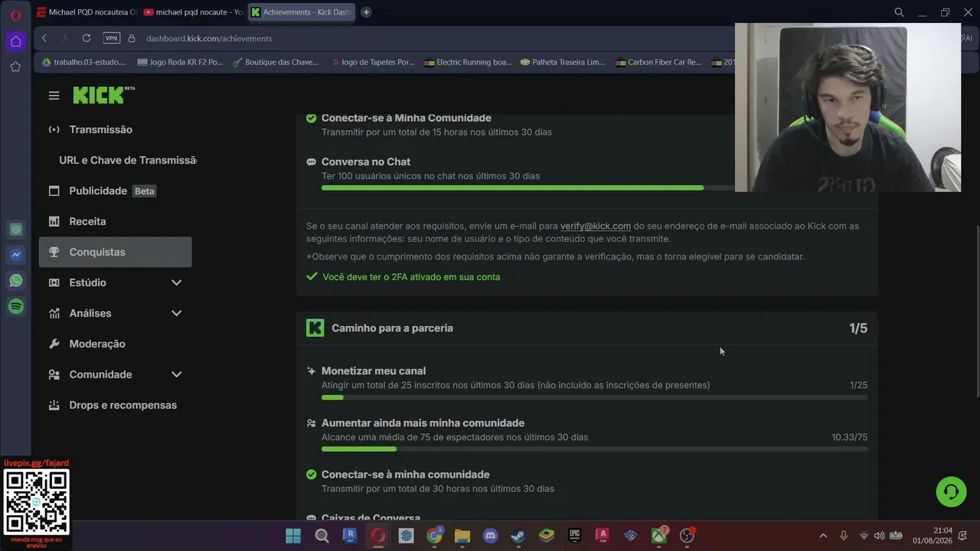Click the 10.33/75 viewer average value
This screenshot has height=551, width=980.
point(850,437)
